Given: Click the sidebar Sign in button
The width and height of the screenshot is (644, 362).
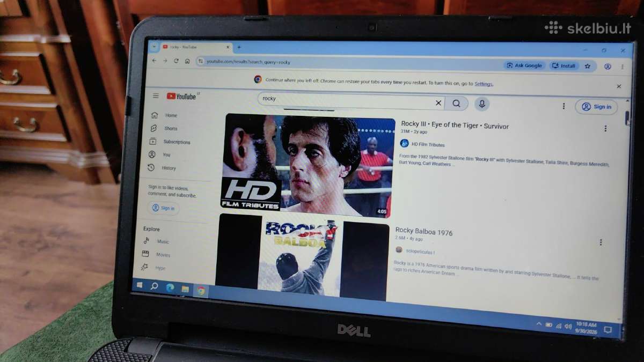Looking at the screenshot, I should [x=163, y=208].
